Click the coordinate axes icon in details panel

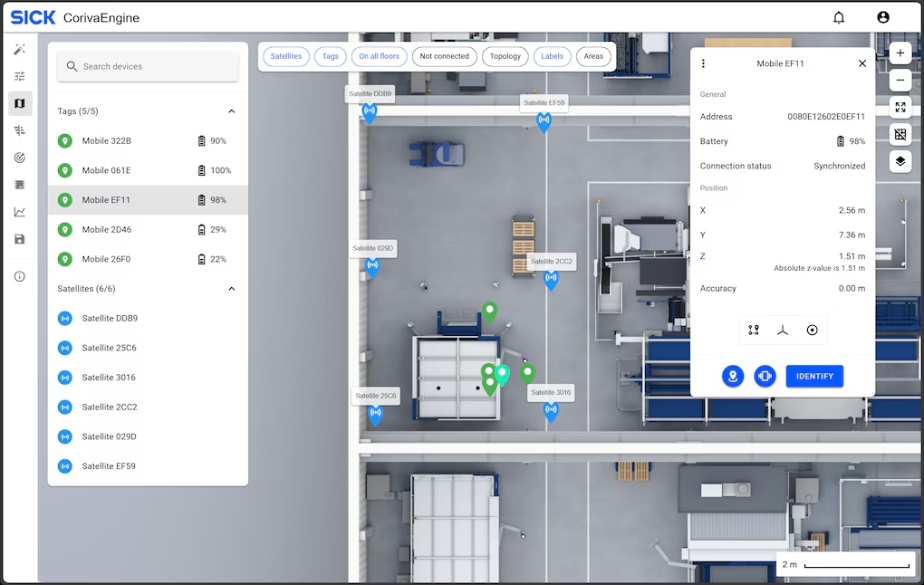[783, 330]
